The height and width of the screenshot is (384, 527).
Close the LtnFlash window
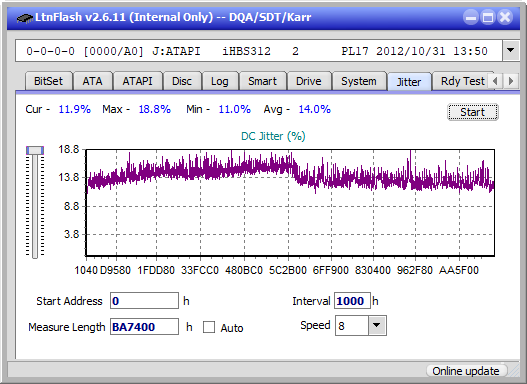[x=505, y=17]
